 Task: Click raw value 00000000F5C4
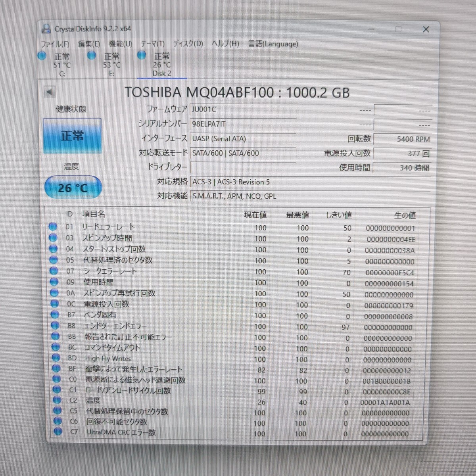coord(390,273)
